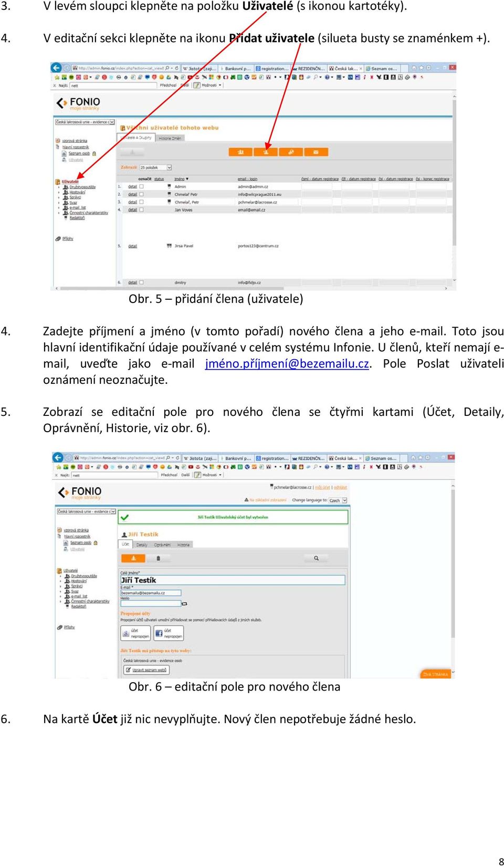The image size is (504, 867).
Task: Click the Seznam osob link in Obr. 5
Action: click(79, 153)
